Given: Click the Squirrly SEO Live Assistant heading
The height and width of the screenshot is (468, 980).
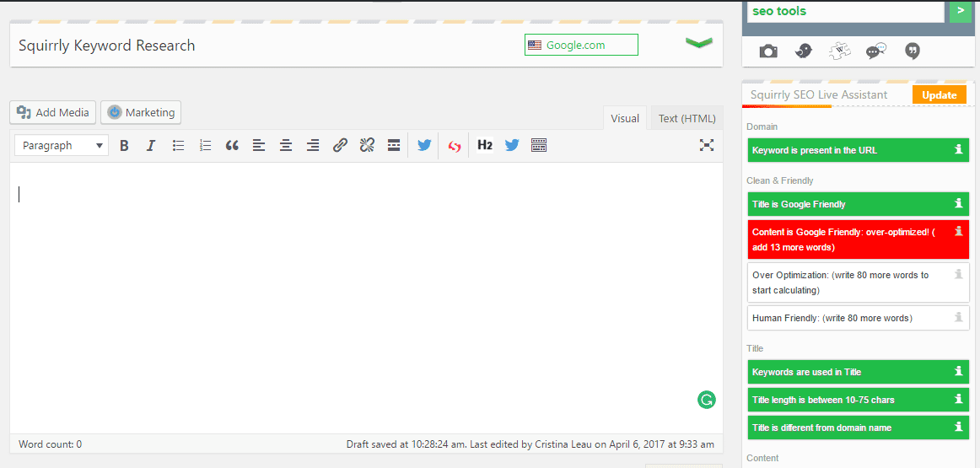Looking at the screenshot, I should 818,95.
